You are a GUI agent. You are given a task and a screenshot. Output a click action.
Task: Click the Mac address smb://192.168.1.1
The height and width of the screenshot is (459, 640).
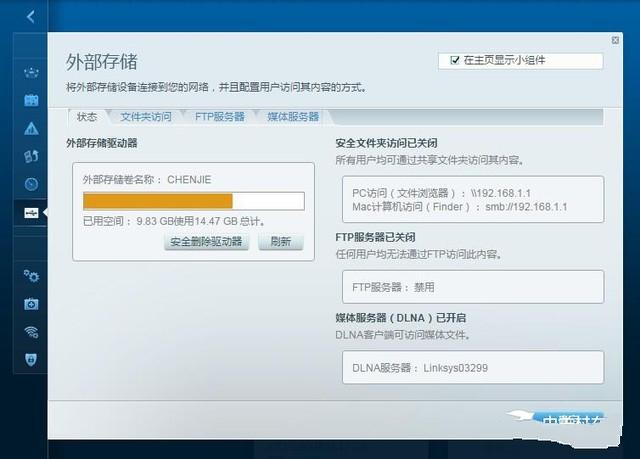526,207
